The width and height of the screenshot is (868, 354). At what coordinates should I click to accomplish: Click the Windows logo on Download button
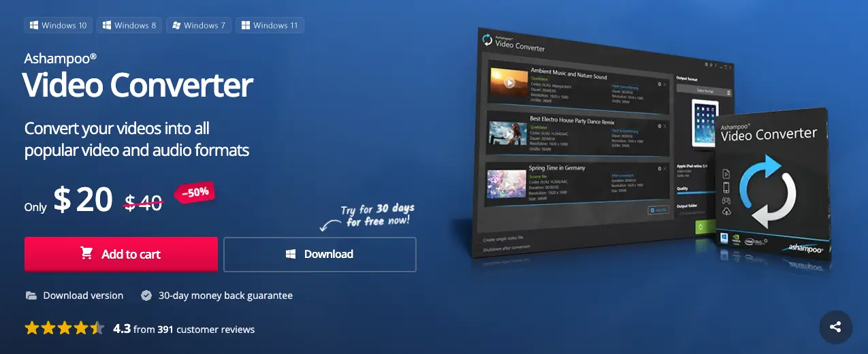[x=291, y=254]
